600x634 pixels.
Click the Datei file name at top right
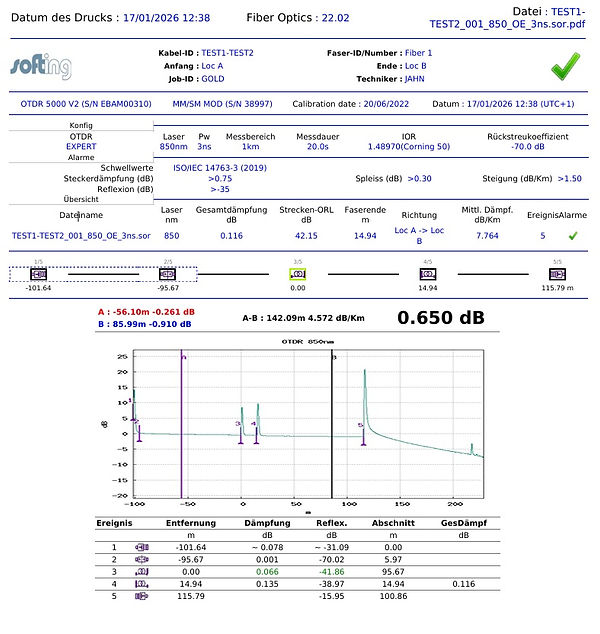click(x=507, y=18)
